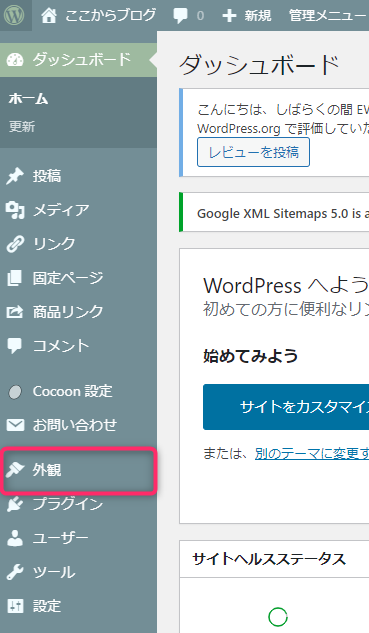Viewport: 369px width, 633px height.
Task: Click the sliders icon for 設定
Action: pos(15,606)
